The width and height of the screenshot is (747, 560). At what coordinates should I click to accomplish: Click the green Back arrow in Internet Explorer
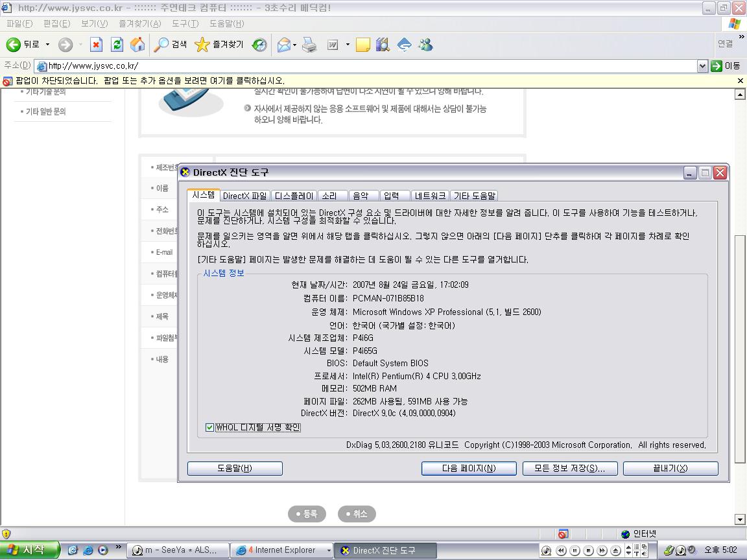click(14, 45)
